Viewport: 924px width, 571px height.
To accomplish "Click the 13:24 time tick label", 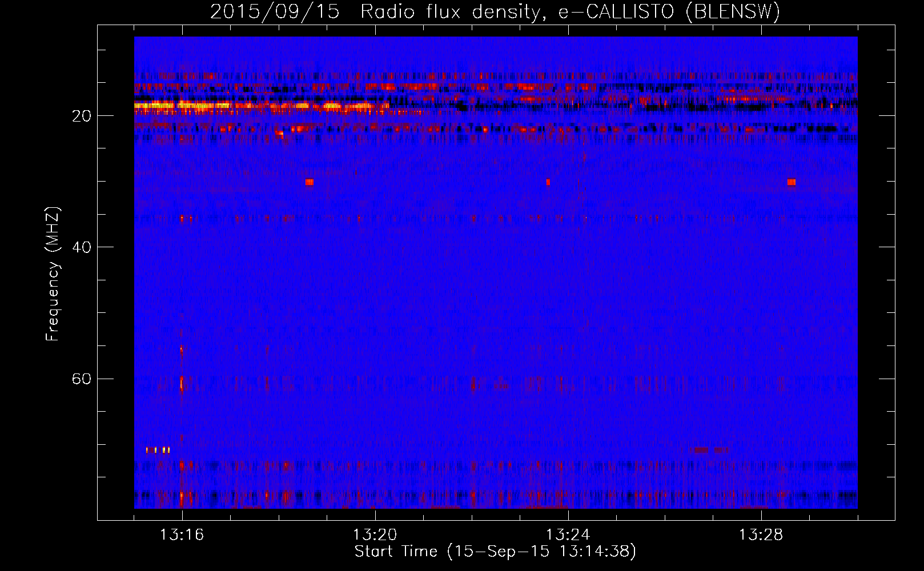I will click(568, 535).
